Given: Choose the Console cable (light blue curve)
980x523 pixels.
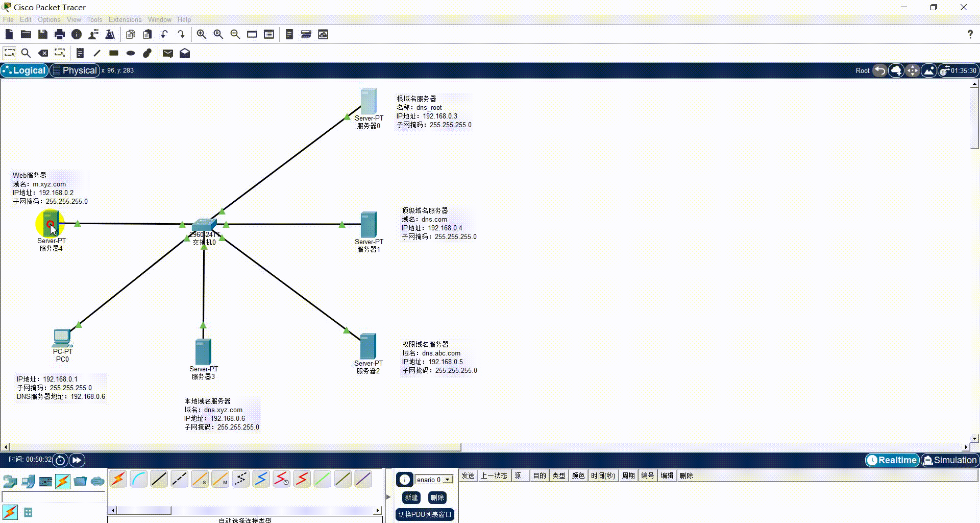Looking at the screenshot, I should point(139,479).
